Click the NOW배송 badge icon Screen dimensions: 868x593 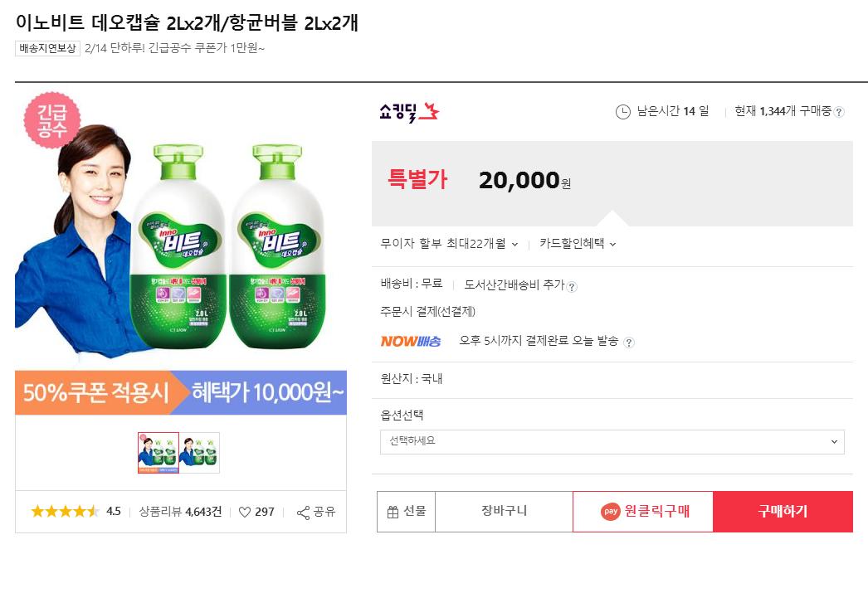411,341
